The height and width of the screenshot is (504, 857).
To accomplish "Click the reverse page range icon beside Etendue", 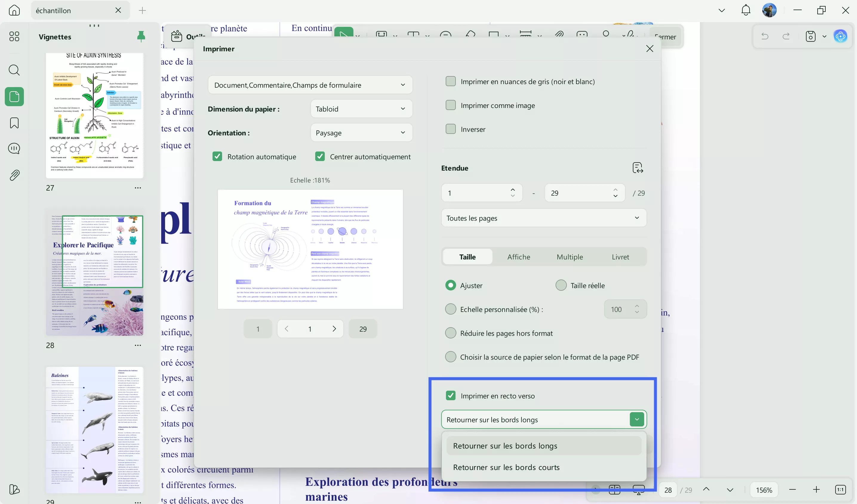I will [637, 168].
